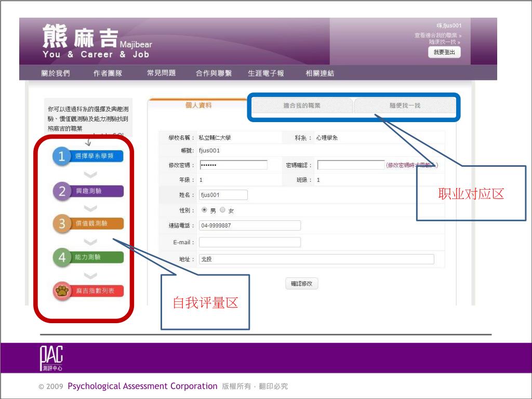Open the paw-icon 麻吉指數列表 button
532x399 pixels.
(x=88, y=291)
